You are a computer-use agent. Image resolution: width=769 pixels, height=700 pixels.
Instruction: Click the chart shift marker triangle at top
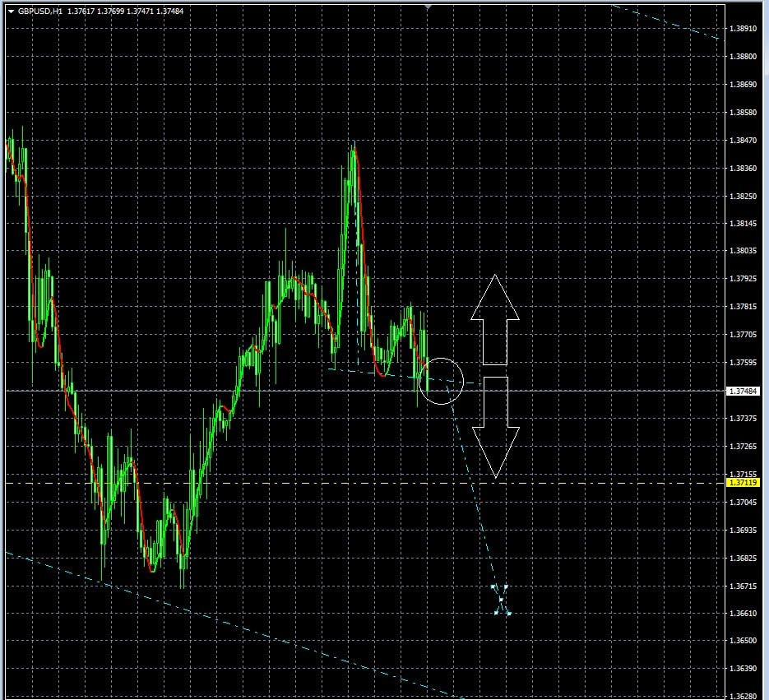pos(429,7)
